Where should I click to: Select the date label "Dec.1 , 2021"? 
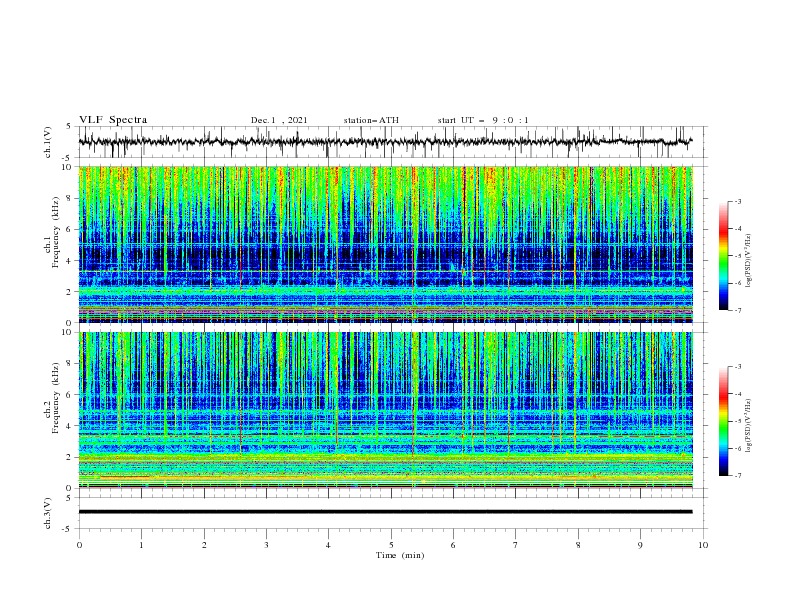pos(279,120)
